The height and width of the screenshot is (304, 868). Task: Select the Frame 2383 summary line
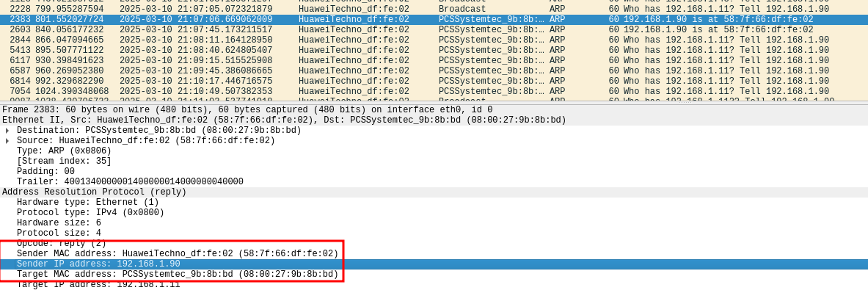[x=247, y=110]
